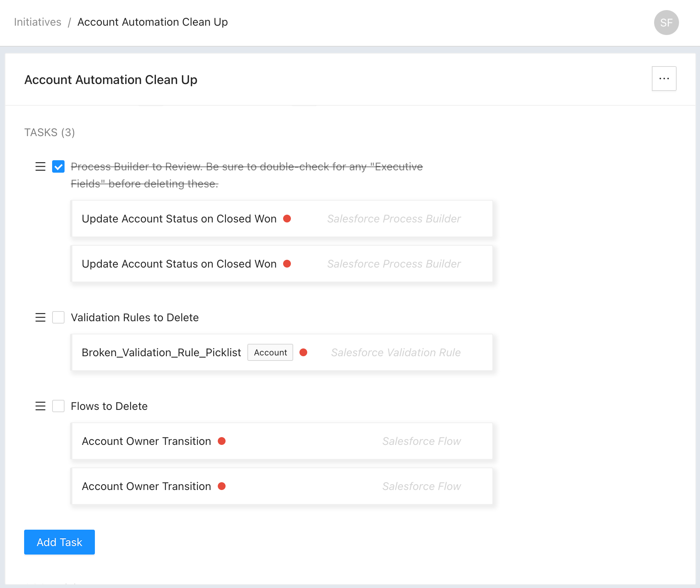Viewport: 700px width, 588px height.
Task: Go to Initiatives in the breadcrumb
Action: pyautogui.click(x=38, y=22)
